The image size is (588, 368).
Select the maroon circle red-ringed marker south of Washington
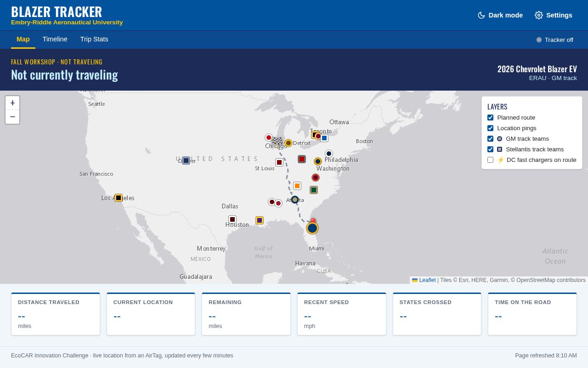pyautogui.click(x=316, y=178)
